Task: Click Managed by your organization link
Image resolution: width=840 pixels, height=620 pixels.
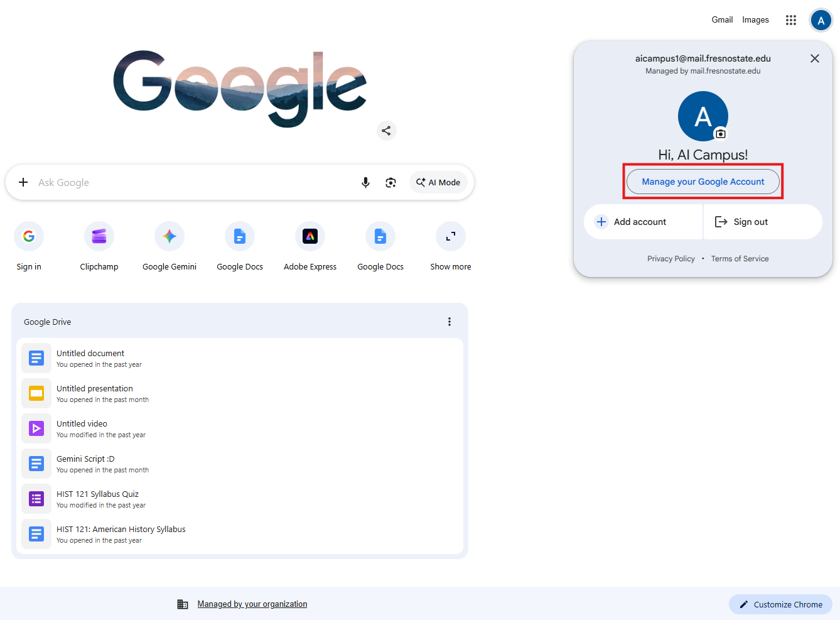Action: click(x=252, y=604)
